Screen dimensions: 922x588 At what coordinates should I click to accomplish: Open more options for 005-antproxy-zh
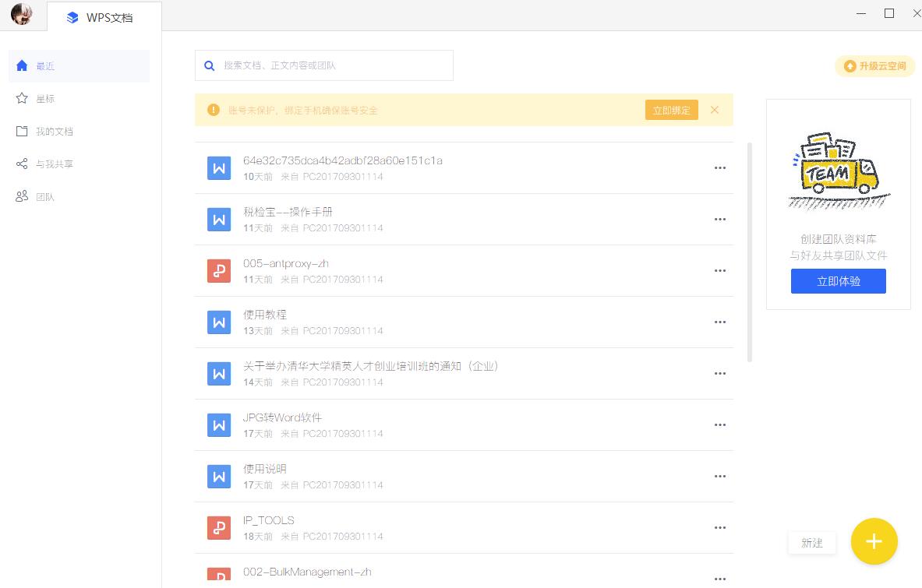(719, 270)
